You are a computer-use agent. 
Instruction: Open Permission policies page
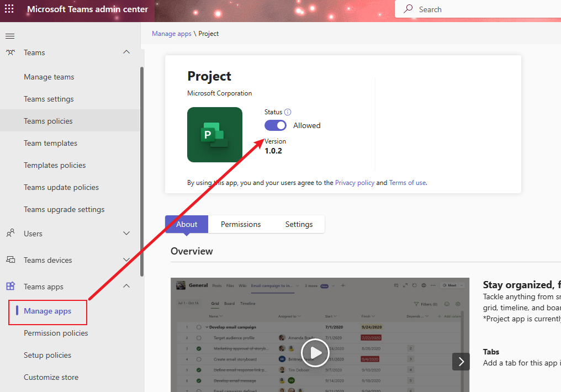coord(56,333)
